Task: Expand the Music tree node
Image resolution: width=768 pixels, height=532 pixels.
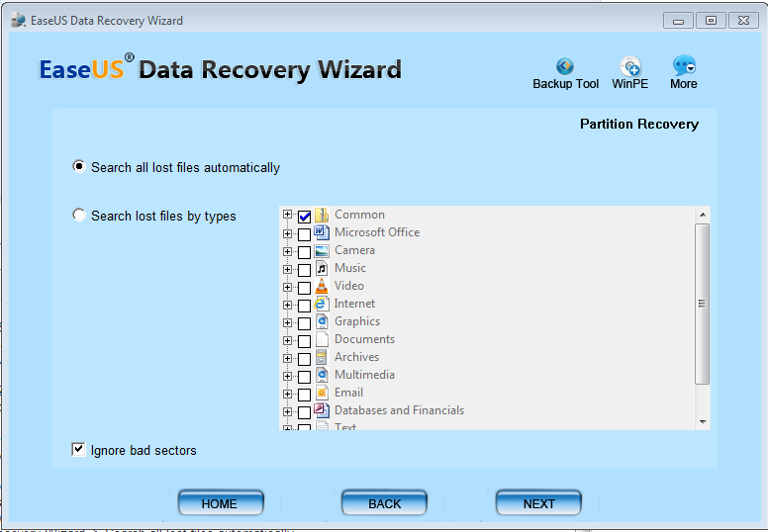Action: pyautogui.click(x=288, y=269)
